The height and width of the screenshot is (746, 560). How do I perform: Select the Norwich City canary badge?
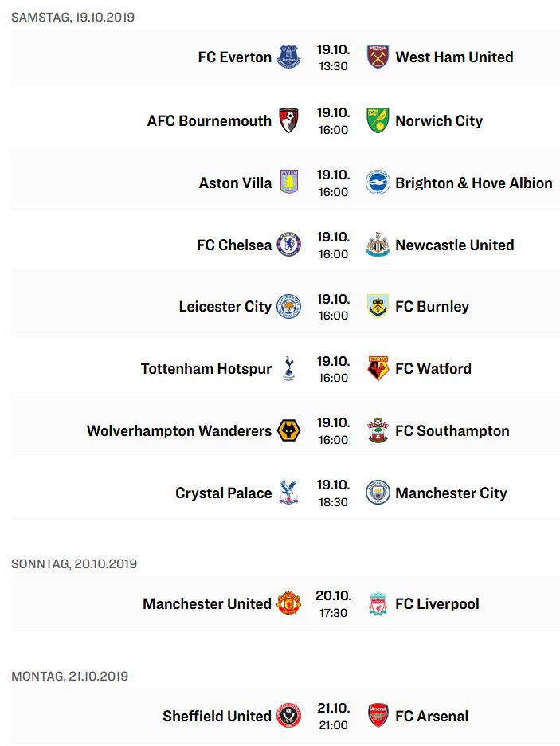tap(378, 120)
